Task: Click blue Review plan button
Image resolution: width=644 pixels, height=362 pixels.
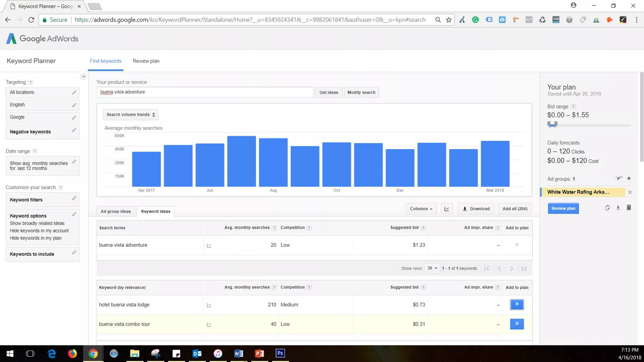Action: point(563,208)
